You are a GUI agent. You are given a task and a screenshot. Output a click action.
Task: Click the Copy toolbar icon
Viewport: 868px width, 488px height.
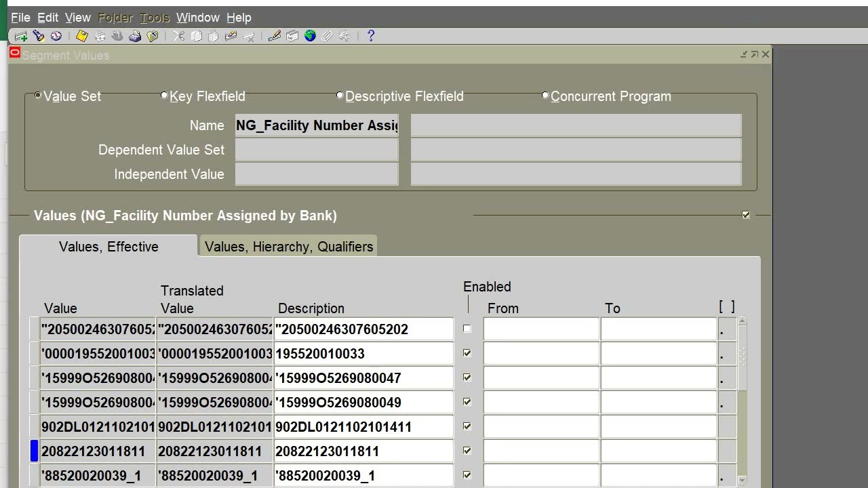(x=197, y=36)
